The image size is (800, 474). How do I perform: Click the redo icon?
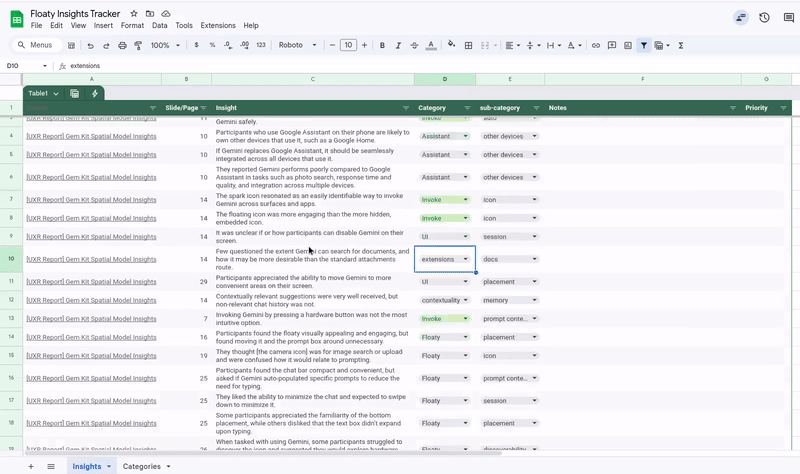click(106, 45)
